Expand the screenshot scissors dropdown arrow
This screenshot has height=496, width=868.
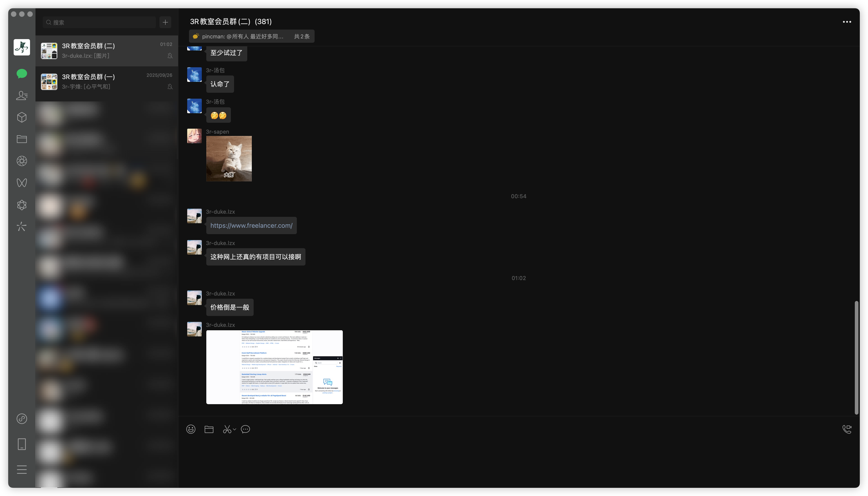tap(235, 429)
